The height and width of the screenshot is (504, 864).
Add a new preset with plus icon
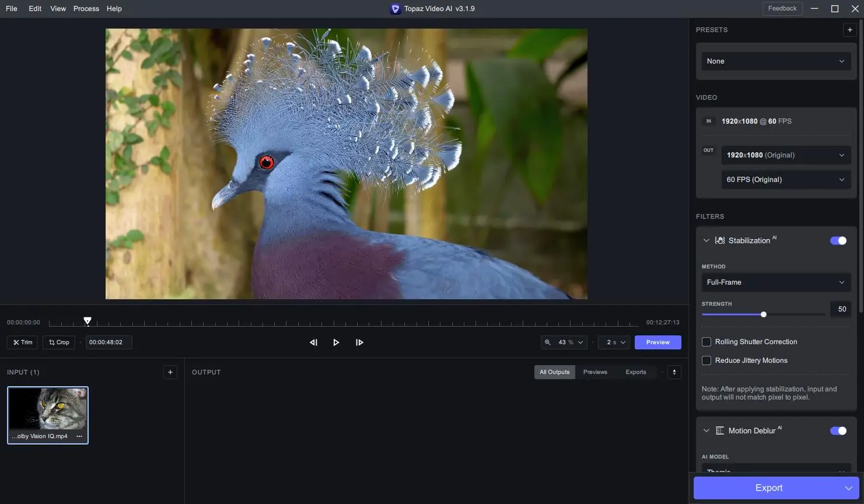(x=849, y=30)
